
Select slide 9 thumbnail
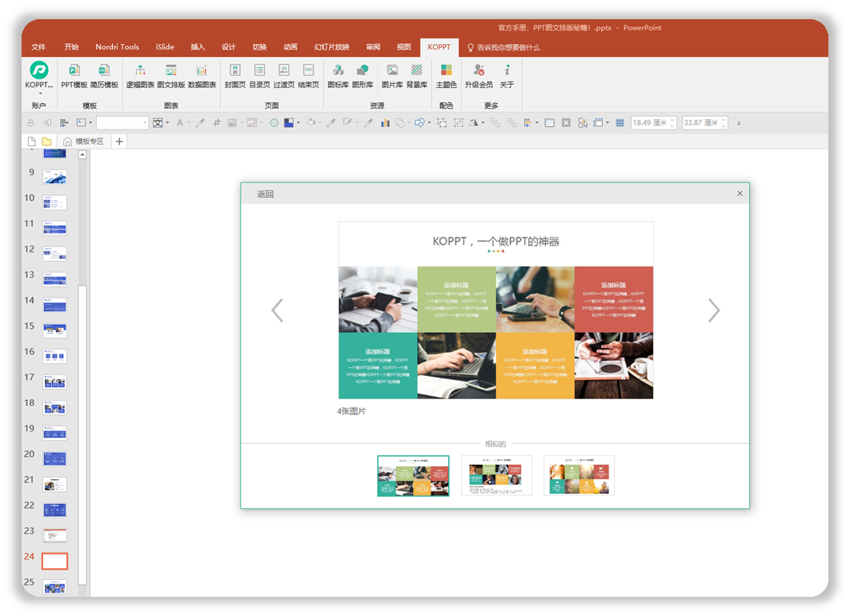point(54,177)
